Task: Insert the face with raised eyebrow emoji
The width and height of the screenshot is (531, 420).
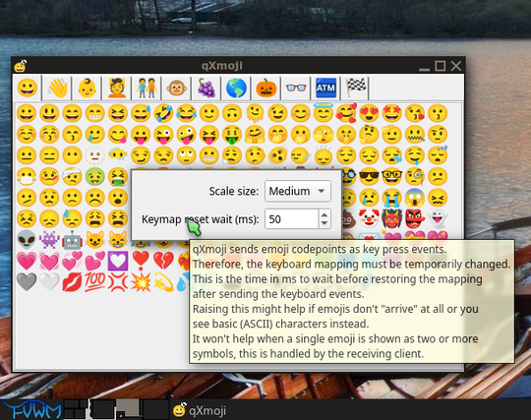Action: [x=438, y=134]
